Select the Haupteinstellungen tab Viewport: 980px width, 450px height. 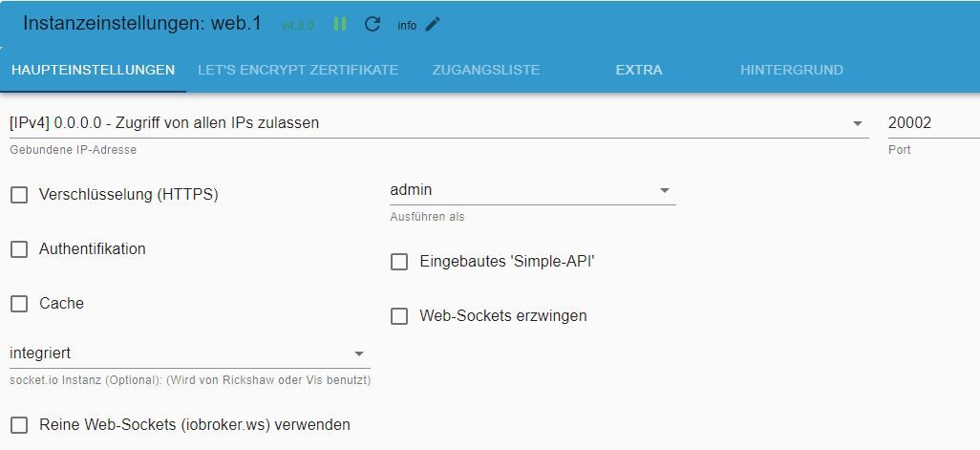[93, 70]
